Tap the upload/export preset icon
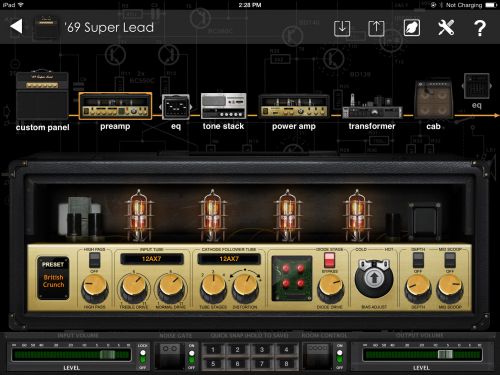This screenshot has height=375, width=500. point(376,28)
